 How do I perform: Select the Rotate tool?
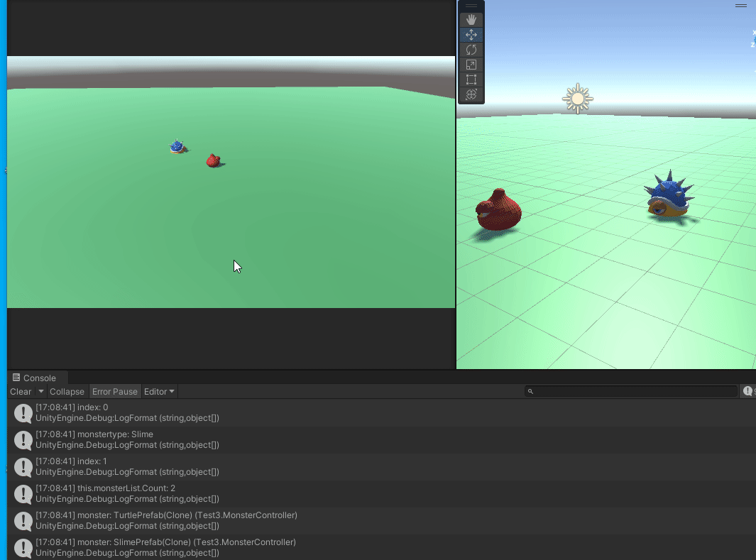(471, 50)
